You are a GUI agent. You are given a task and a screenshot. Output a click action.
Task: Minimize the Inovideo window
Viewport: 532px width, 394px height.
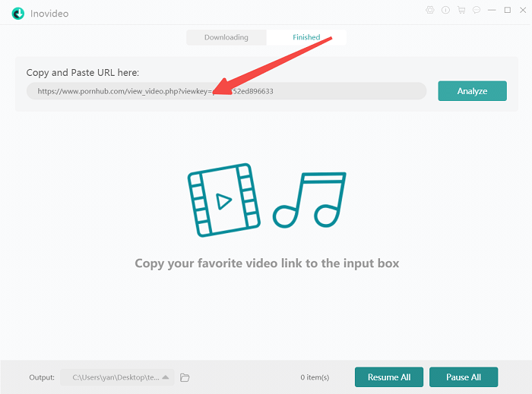click(x=492, y=10)
